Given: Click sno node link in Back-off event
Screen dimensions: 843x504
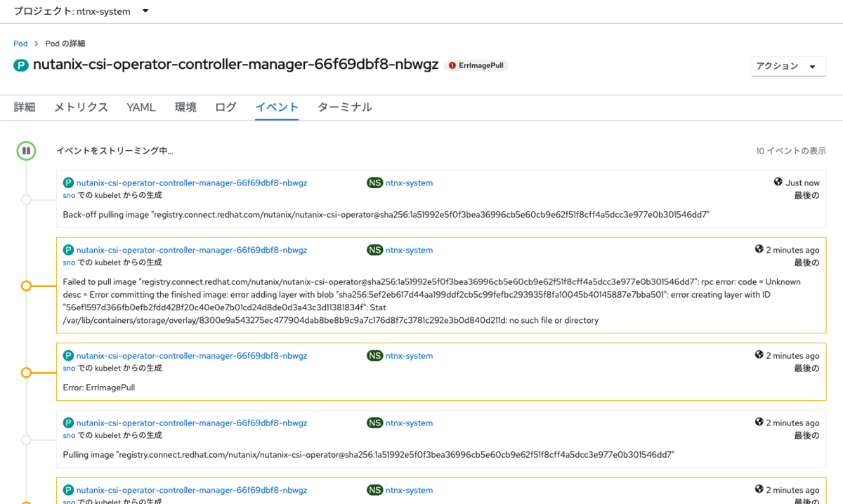Looking at the screenshot, I should 69,195.
